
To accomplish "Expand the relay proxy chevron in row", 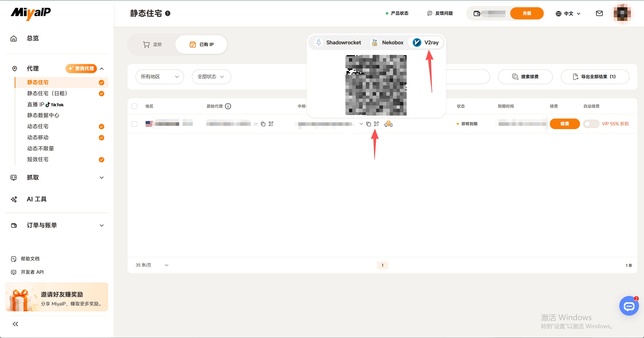I will click(x=361, y=124).
